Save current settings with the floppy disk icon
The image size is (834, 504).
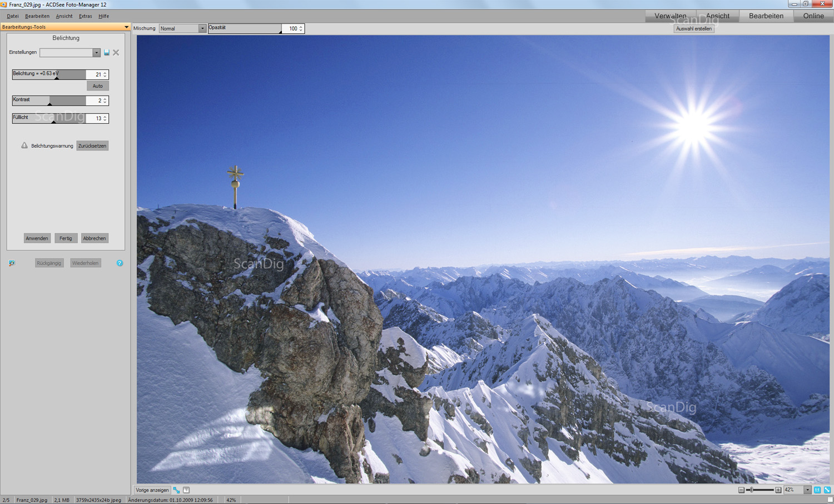pos(107,53)
